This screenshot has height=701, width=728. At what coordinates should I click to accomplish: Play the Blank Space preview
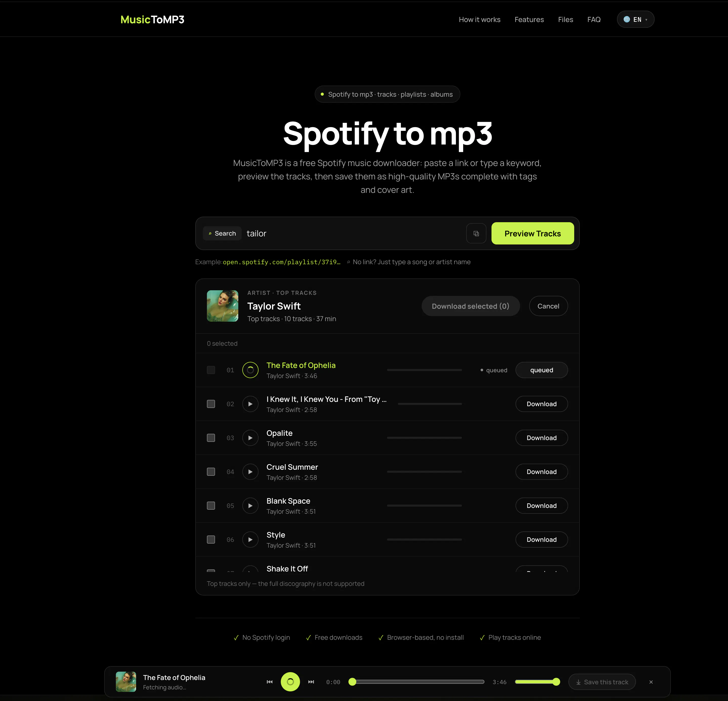click(x=250, y=505)
